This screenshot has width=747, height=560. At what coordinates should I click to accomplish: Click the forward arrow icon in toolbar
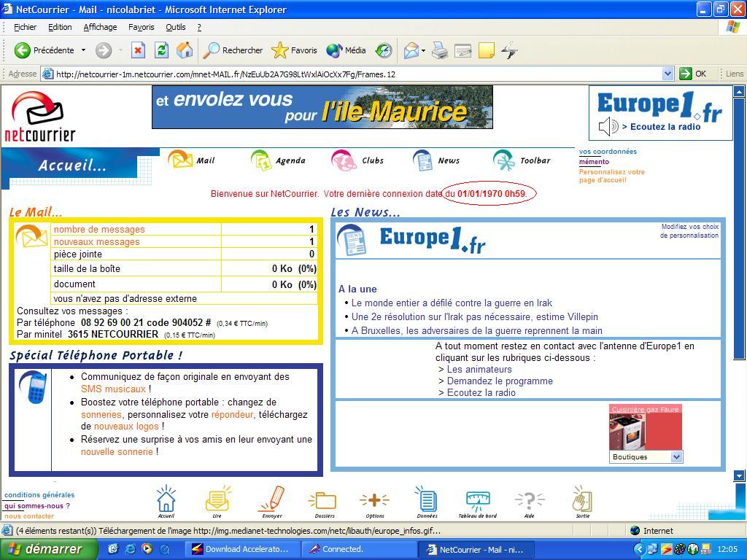coord(104,50)
